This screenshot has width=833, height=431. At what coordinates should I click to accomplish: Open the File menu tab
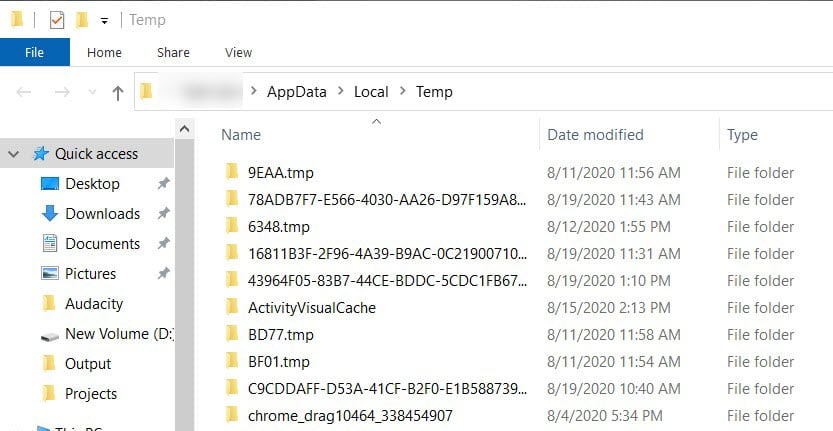click(x=35, y=52)
